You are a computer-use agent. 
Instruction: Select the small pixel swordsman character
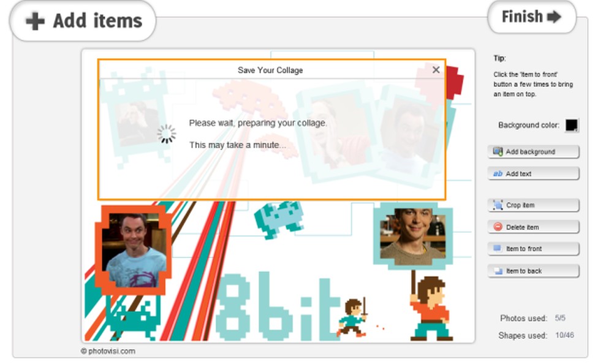(352, 317)
